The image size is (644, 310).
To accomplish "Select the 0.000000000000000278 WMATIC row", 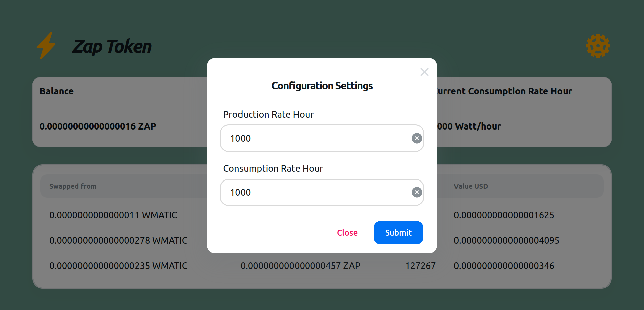I will (x=118, y=240).
